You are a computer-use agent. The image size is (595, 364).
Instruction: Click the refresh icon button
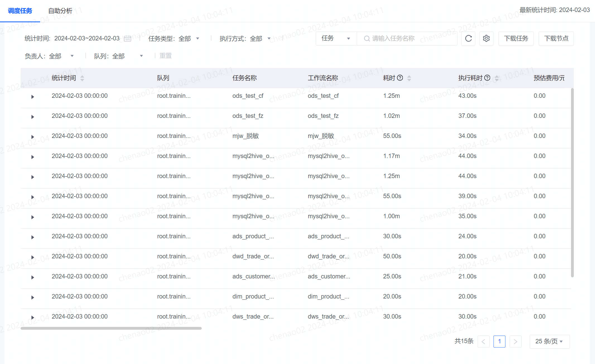pos(468,38)
